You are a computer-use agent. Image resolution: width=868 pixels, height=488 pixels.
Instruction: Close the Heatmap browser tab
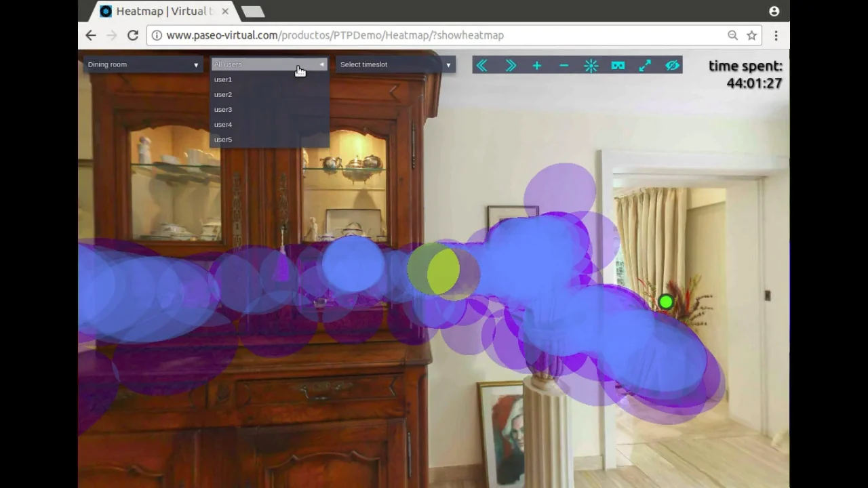pos(225,12)
